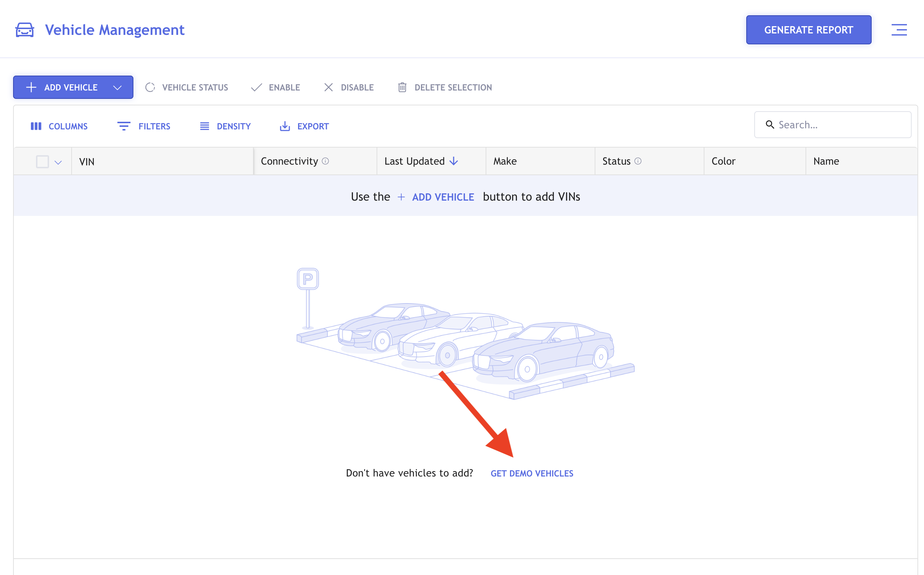
Task: Click the Delete Selection trash icon
Action: [x=402, y=88]
